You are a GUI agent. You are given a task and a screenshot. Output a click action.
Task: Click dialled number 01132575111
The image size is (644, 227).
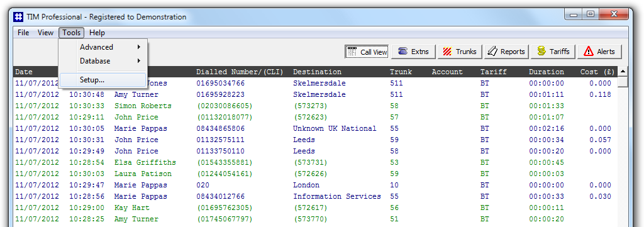click(220, 140)
